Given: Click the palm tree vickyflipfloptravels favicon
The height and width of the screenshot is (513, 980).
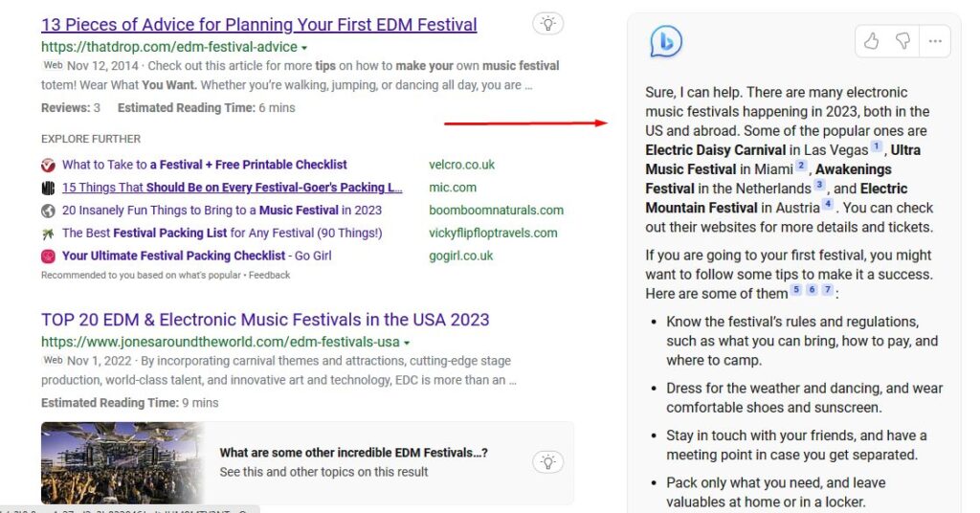Looking at the screenshot, I should click(x=48, y=234).
